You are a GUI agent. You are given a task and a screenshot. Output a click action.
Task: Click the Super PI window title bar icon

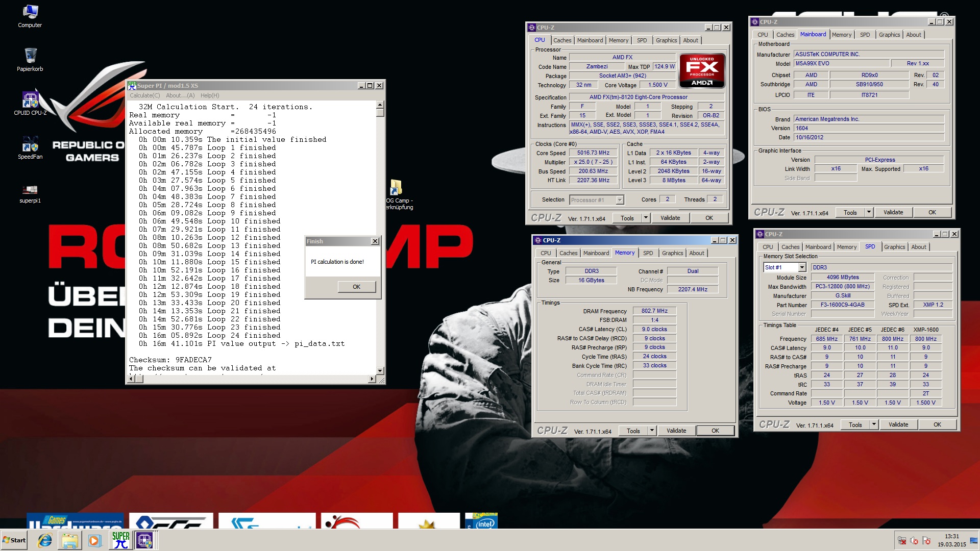click(132, 85)
